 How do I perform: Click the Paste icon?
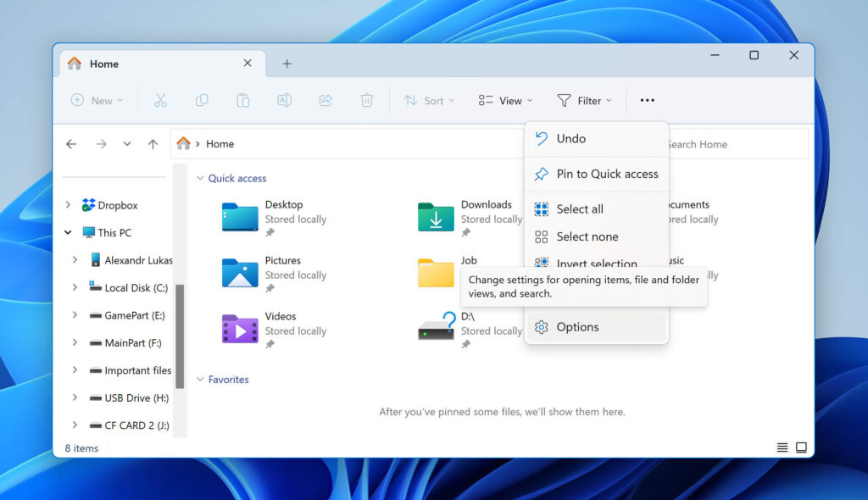[x=242, y=100]
